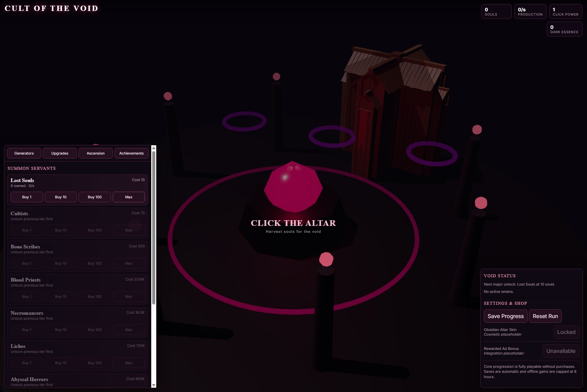Screen dimensions: 587x392
Task: Click Locked button for Obsidian Altar Skin
Action: click(566, 332)
